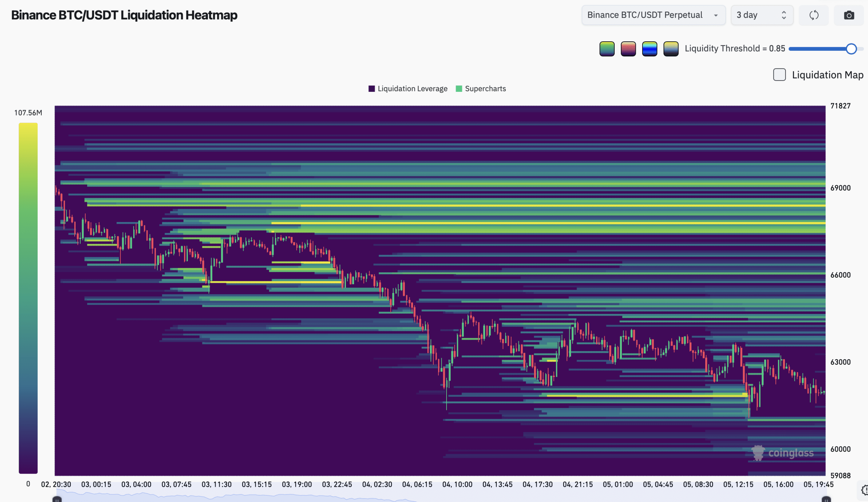This screenshot has width=868, height=502.
Task: Click the 03, 04:00 time axis label
Action: [x=136, y=484]
